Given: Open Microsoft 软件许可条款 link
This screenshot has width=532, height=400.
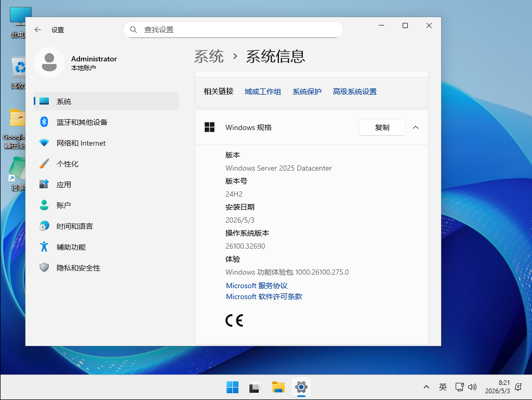Looking at the screenshot, I should [264, 296].
